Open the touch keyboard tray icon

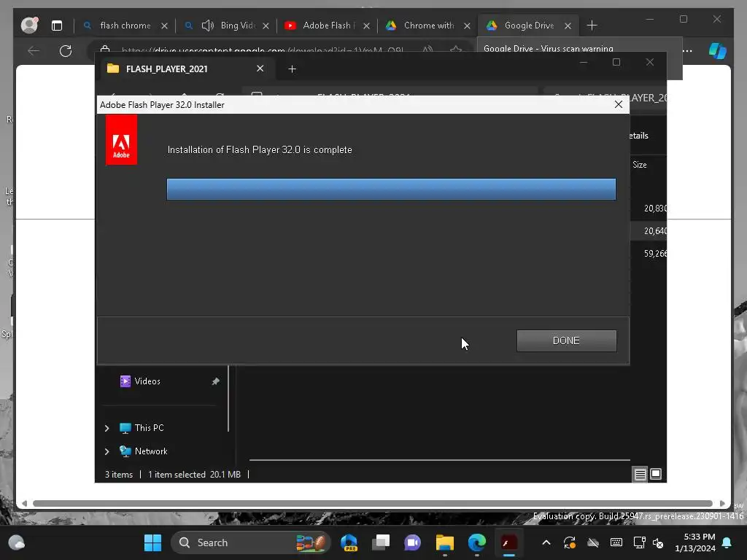616,542
